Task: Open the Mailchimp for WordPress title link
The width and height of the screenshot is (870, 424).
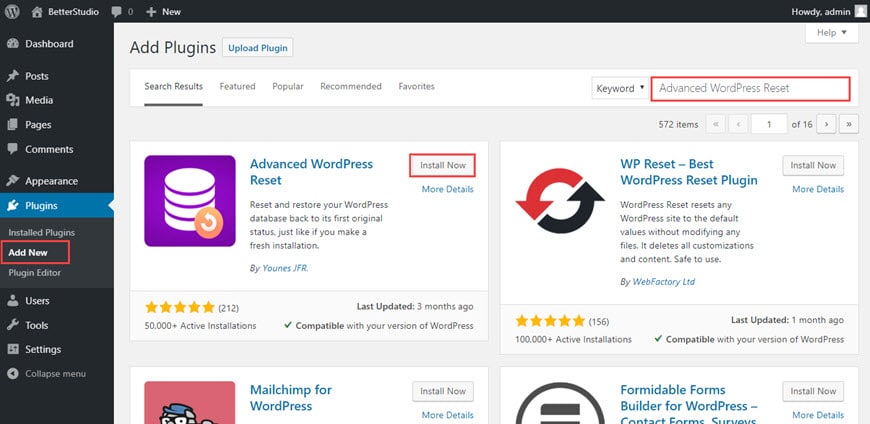Action: point(291,398)
